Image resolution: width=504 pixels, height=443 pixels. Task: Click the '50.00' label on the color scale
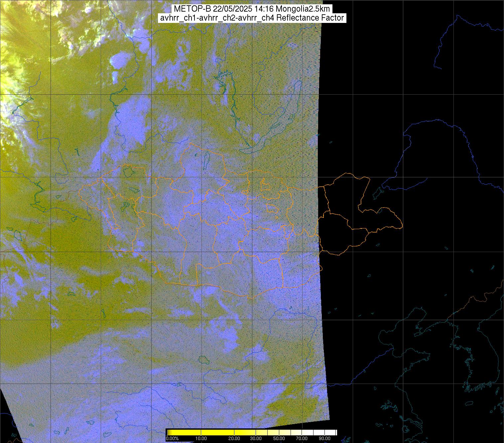[279, 439]
